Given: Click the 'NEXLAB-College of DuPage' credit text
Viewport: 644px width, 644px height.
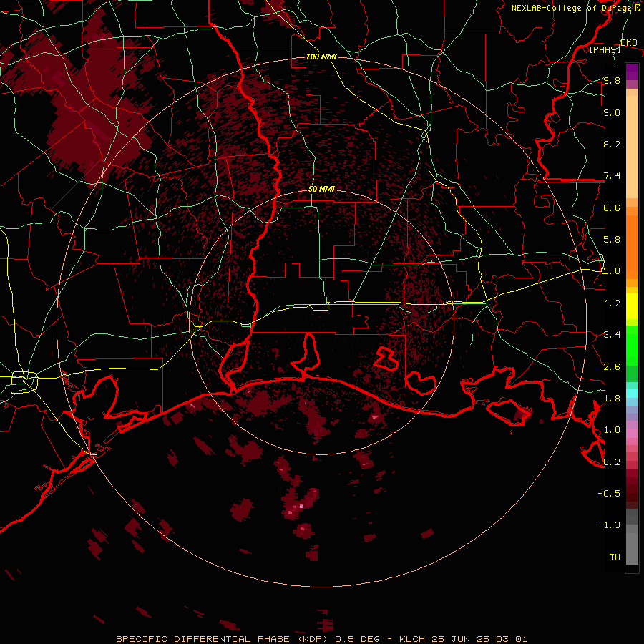Looking at the screenshot, I should pyautogui.click(x=571, y=8).
